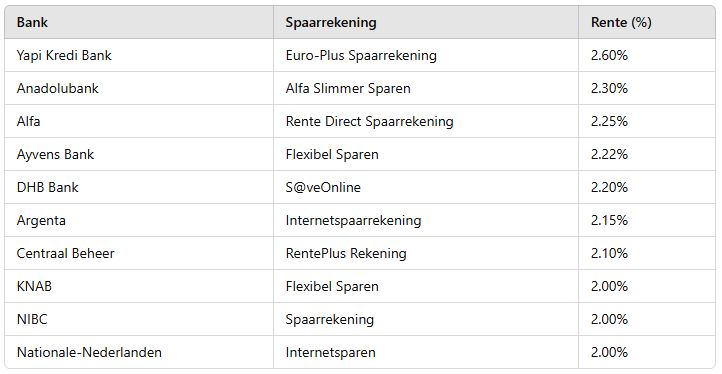
Task: Click the RentePlus Rekening cell
Action: [x=426, y=253]
